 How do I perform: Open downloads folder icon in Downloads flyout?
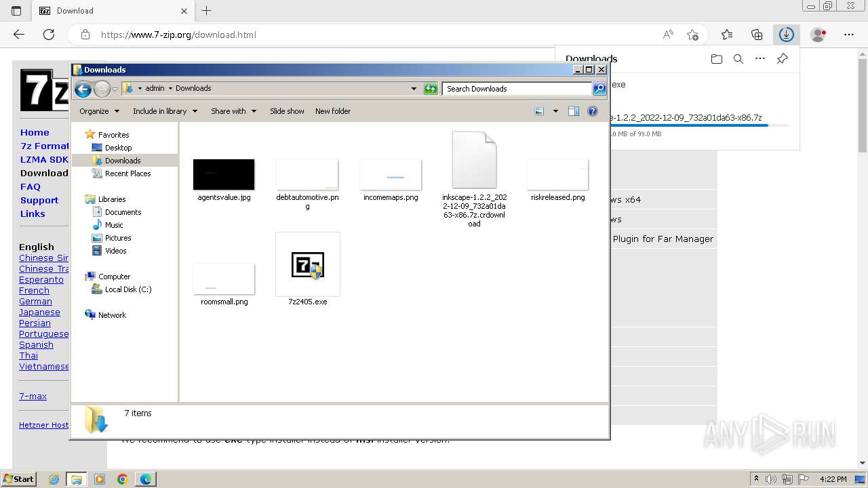[717, 59]
